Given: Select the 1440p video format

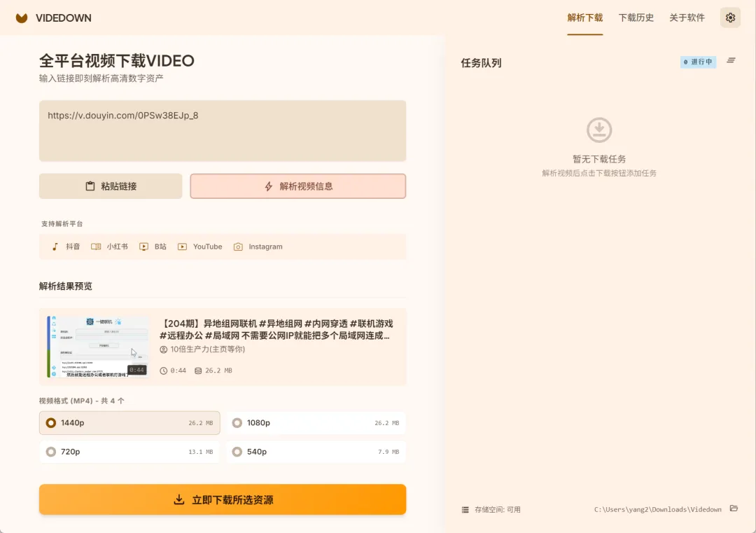Looking at the screenshot, I should click(129, 423).
